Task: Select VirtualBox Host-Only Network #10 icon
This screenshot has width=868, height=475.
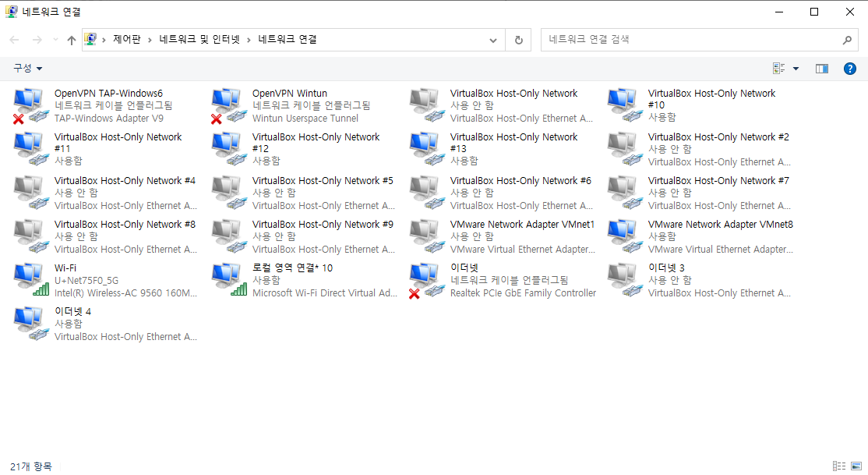Action: point(625,106)
